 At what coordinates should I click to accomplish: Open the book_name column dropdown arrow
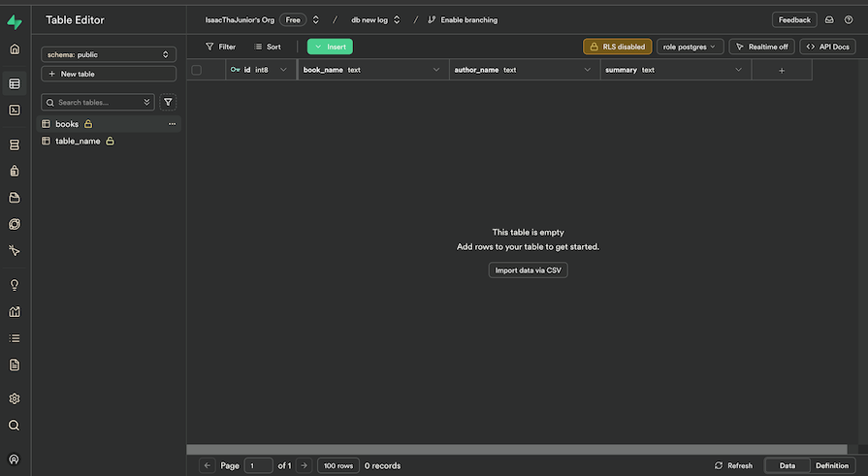pos(436,70)
